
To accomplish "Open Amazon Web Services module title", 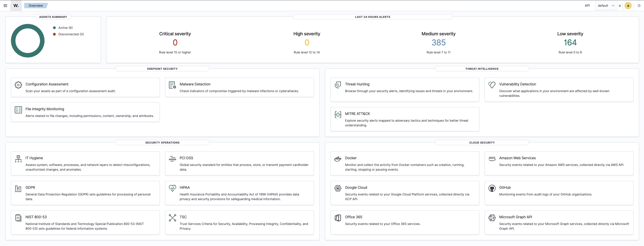I will (x=517, y=158).
